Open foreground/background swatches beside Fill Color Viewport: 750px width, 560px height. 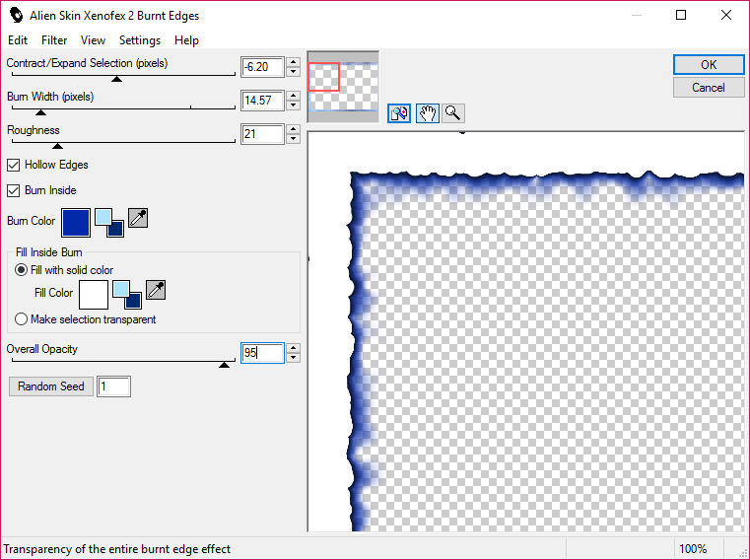tap(127, 295)
